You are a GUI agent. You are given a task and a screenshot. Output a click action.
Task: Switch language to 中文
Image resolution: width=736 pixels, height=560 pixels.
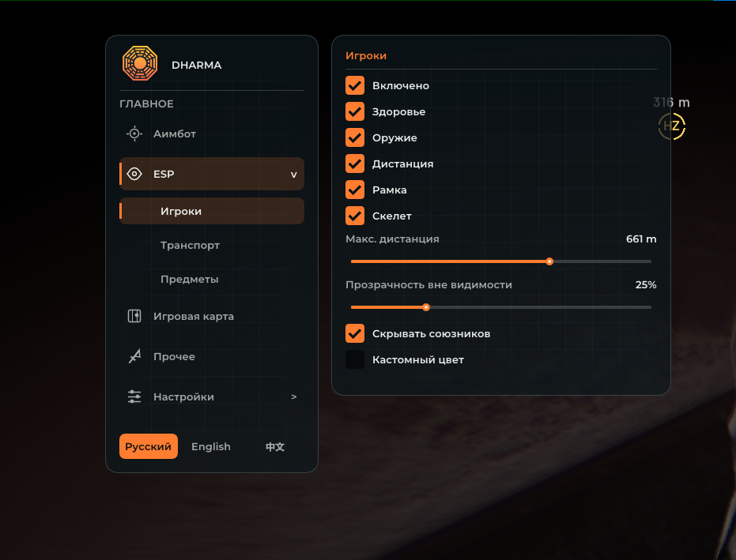click(x=275, y=446)
